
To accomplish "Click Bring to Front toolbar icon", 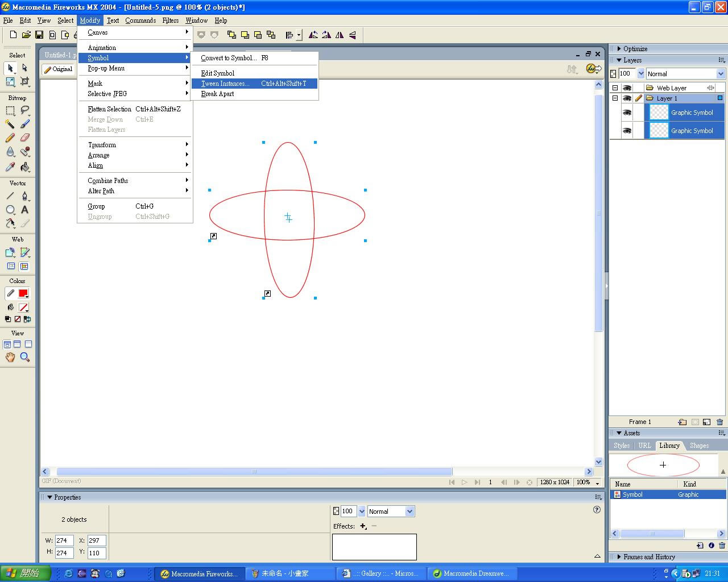I will click(231, 35).
